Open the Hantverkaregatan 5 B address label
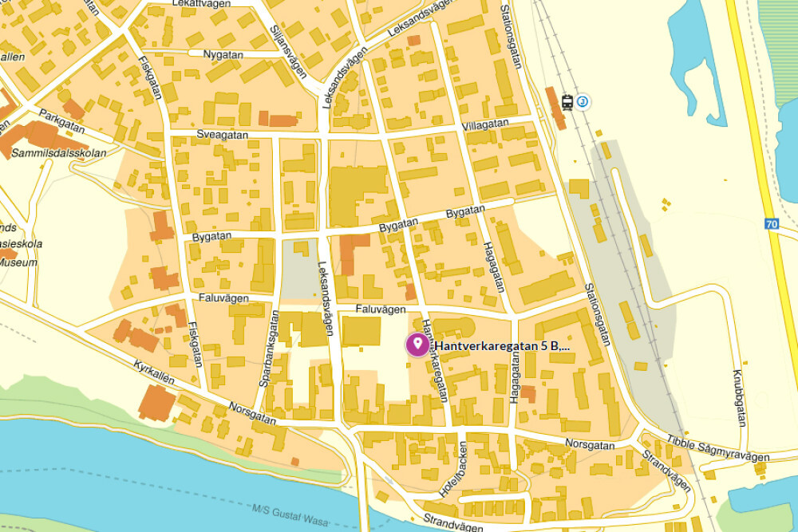This screenshot has height=532, width=798. click(502, 346)
